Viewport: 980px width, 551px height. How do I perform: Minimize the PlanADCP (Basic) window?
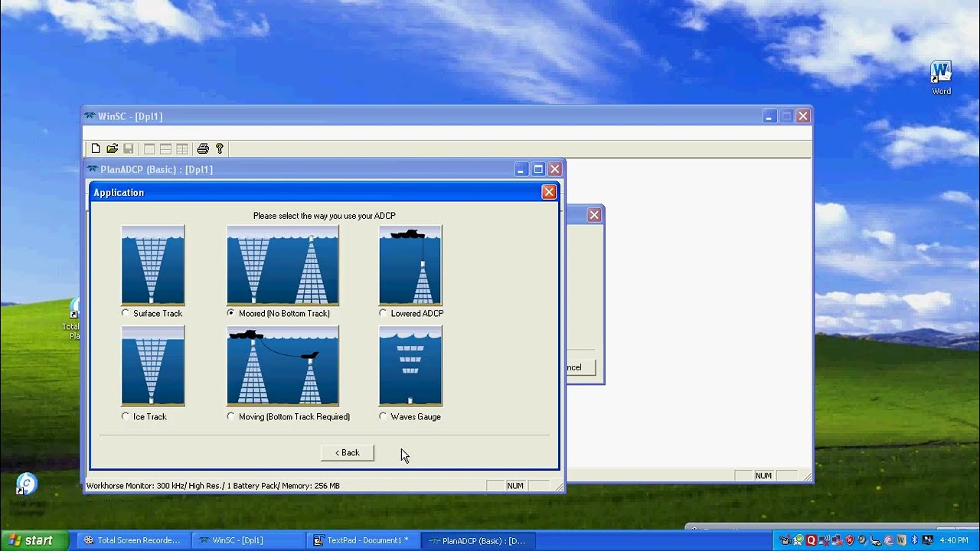point(521,169)
